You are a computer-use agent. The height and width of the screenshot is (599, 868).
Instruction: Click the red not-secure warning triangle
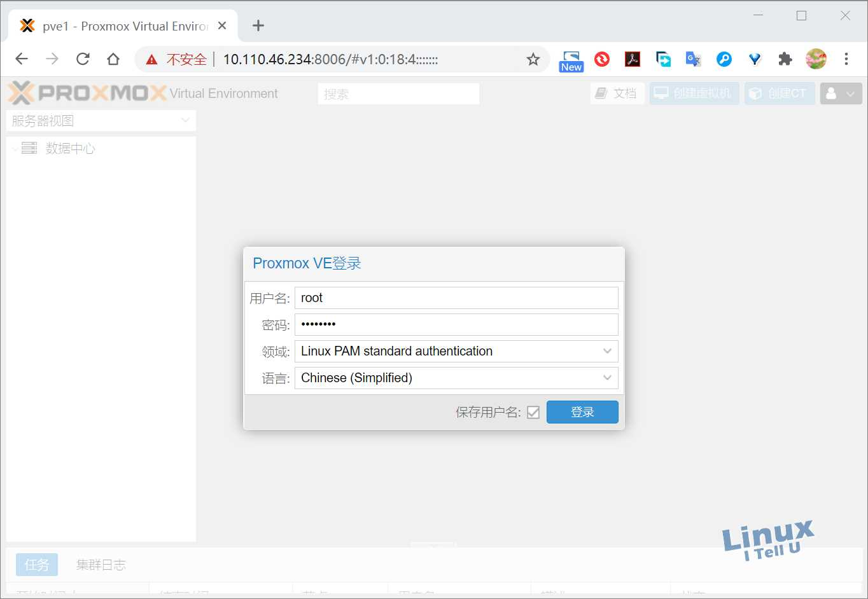pyautogui.click(x=151, y=60)
